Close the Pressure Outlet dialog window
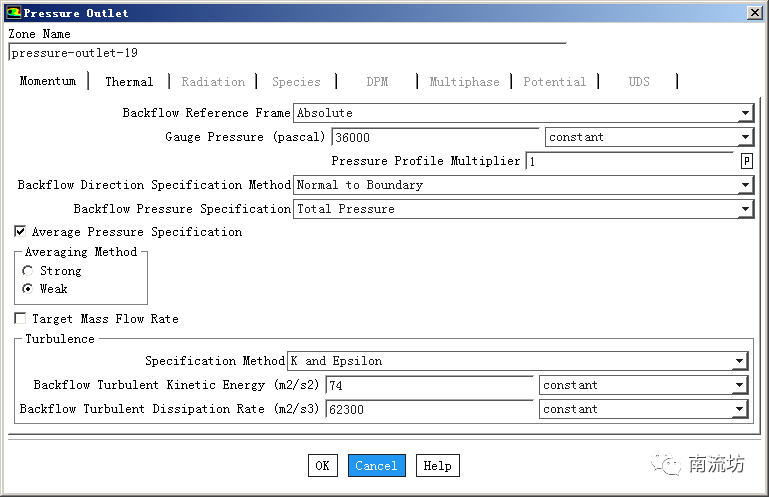 (754, 13)
